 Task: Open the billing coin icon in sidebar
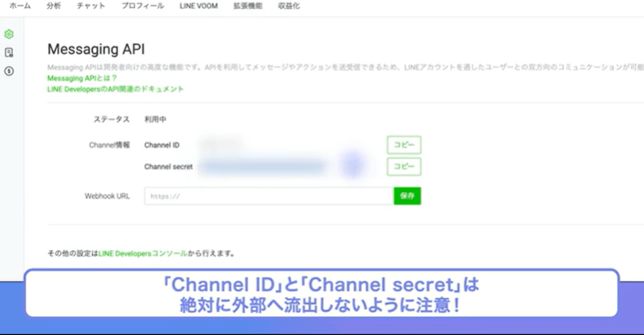coord(9,71)
